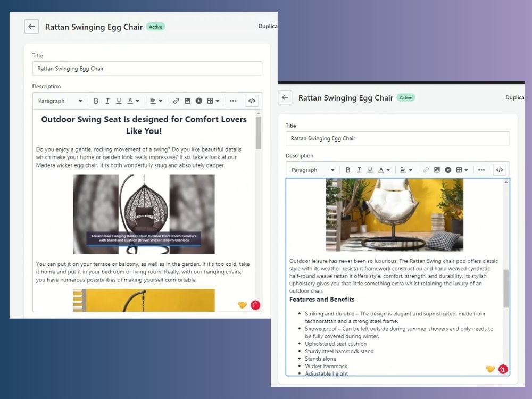The image size is (532, 399).
Task: Show HTML code view in right window
Action: point(500,170)
